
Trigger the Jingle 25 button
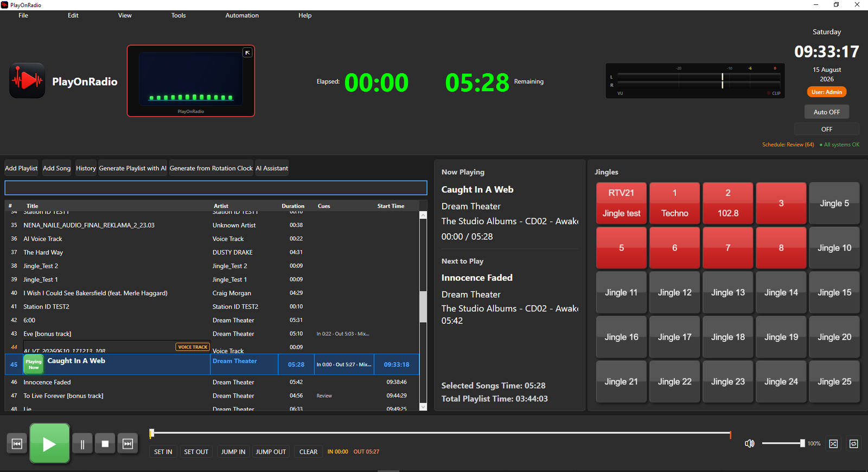(834, 381)
